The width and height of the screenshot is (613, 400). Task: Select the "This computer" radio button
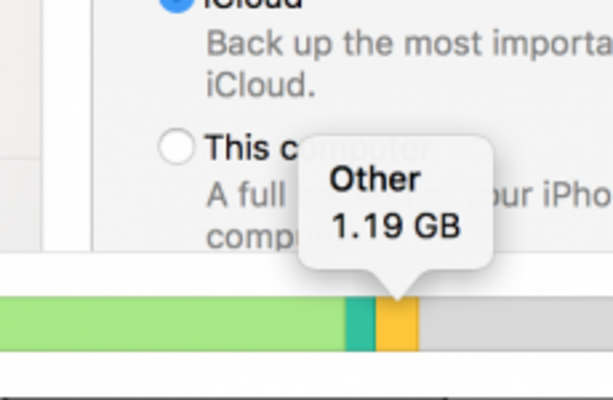point(176,147)
